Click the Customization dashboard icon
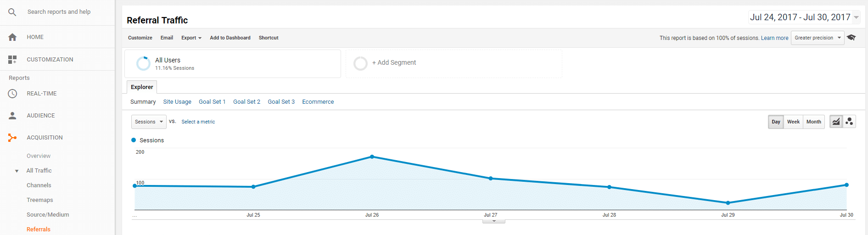The width and height of the screenshot is (868, 235). (12, 60)
